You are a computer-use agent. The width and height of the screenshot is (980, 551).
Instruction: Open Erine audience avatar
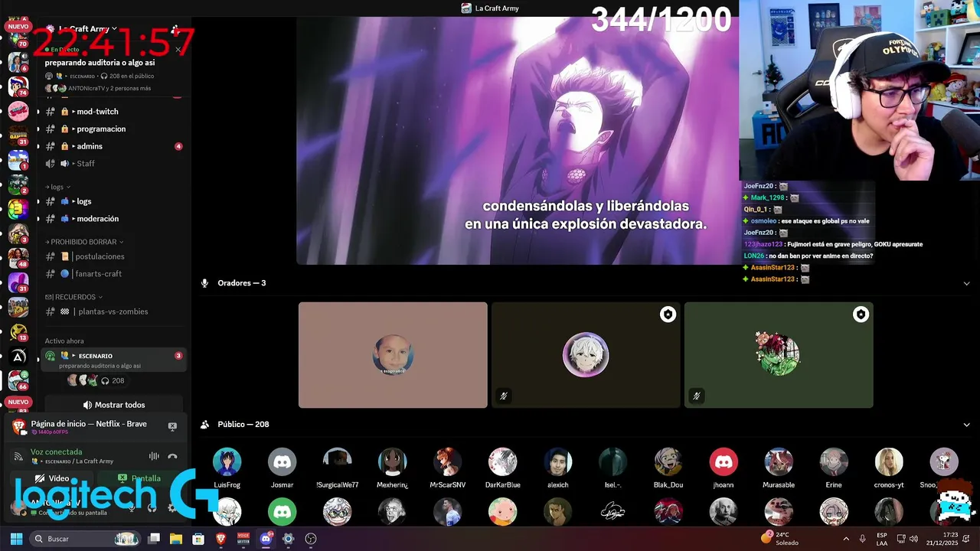click(834, 462)
